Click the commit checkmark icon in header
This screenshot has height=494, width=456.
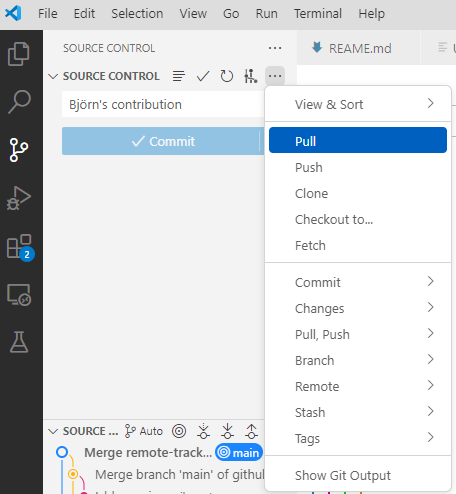(203, 76)
